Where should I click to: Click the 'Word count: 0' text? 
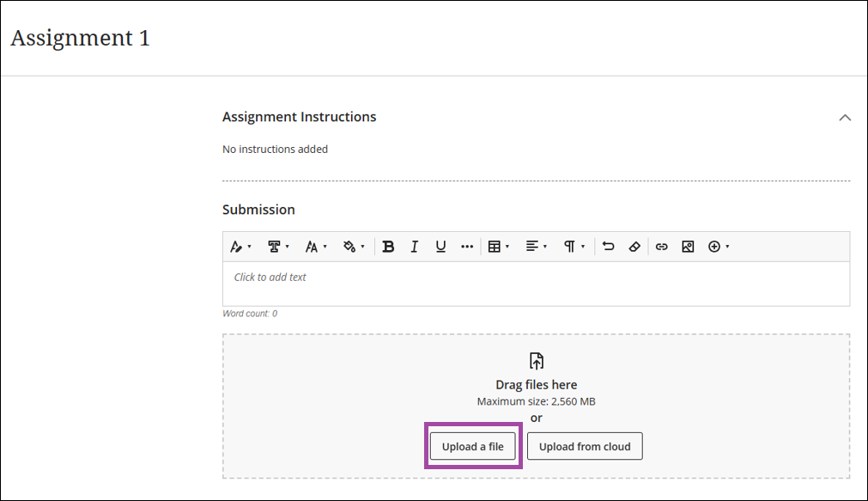tap(250, 314)
